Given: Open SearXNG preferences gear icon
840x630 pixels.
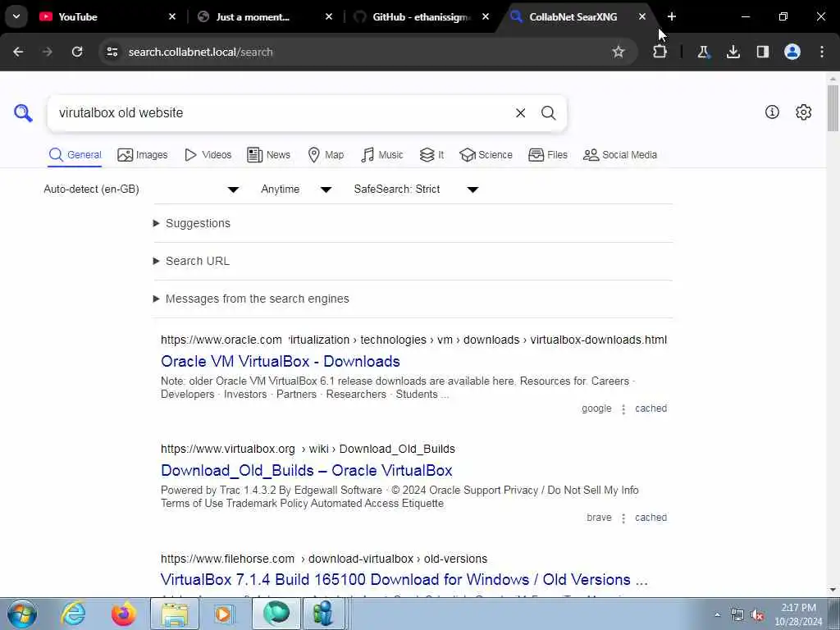Looking at the screenshot, I should [804, 112].
